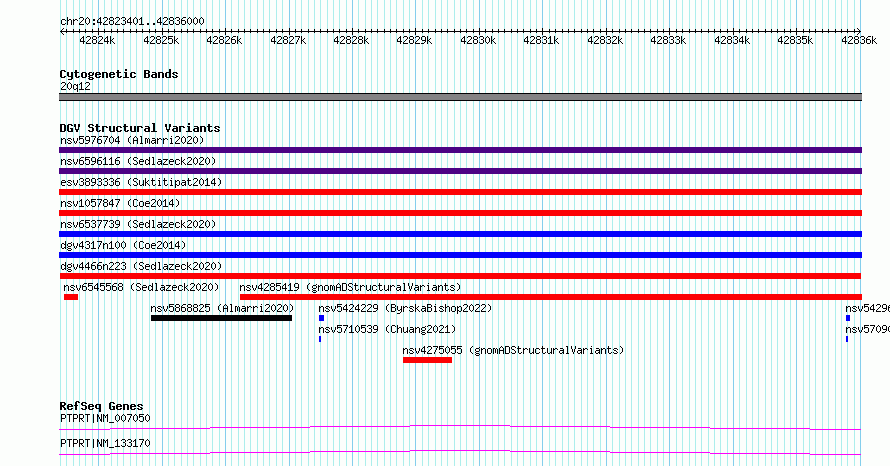Select the red dgv4466n223 variant bar
Image resolution: width=890 pixels, height=466 pixels.
(x=460, y=276)
